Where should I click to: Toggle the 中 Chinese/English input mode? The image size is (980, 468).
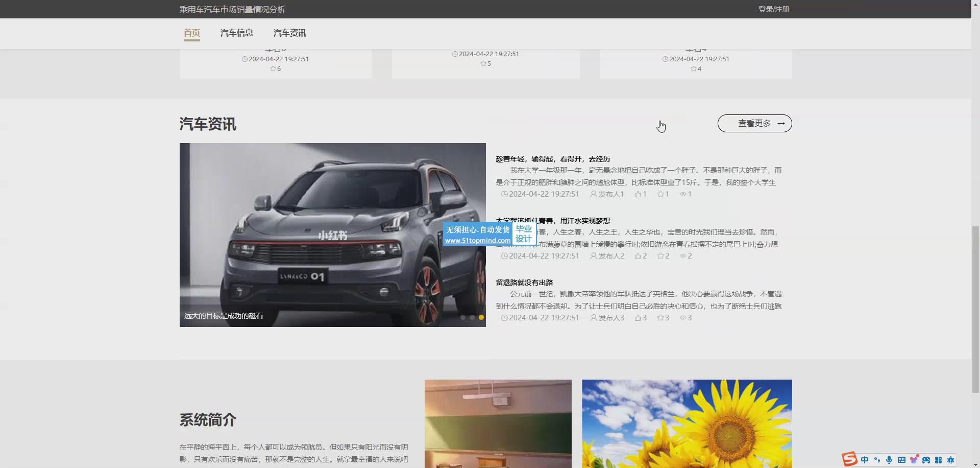tap(865, 460)
